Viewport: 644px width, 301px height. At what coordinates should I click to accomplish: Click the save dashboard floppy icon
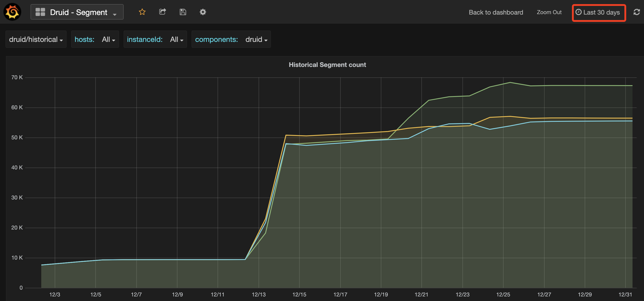coord(183,12)
